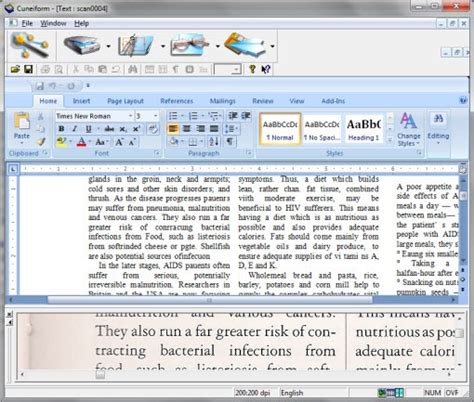The width and height of the screenshot is (474, 402).
Task: Switch to the Review tab
Action: tap(263, 101)
